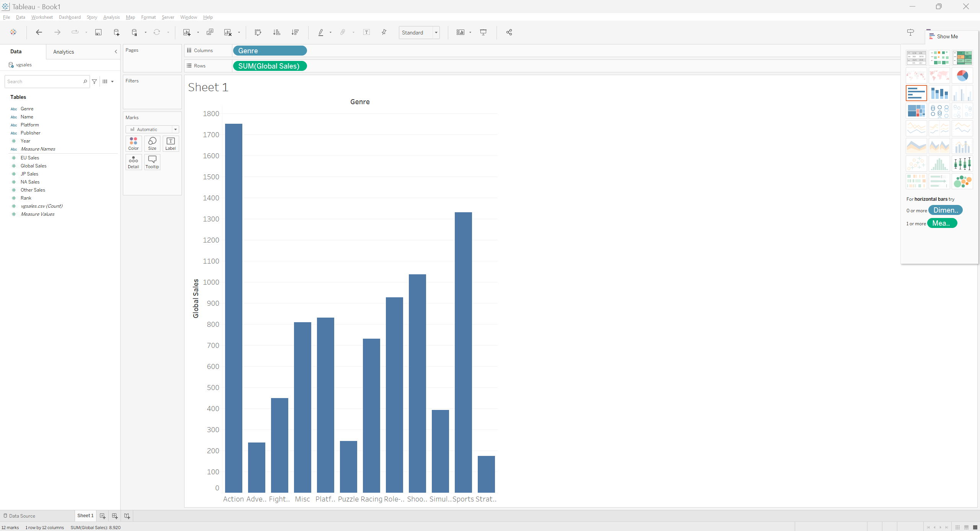
Task: Click the Sports bar in the chart
Action: pos(463,352)
